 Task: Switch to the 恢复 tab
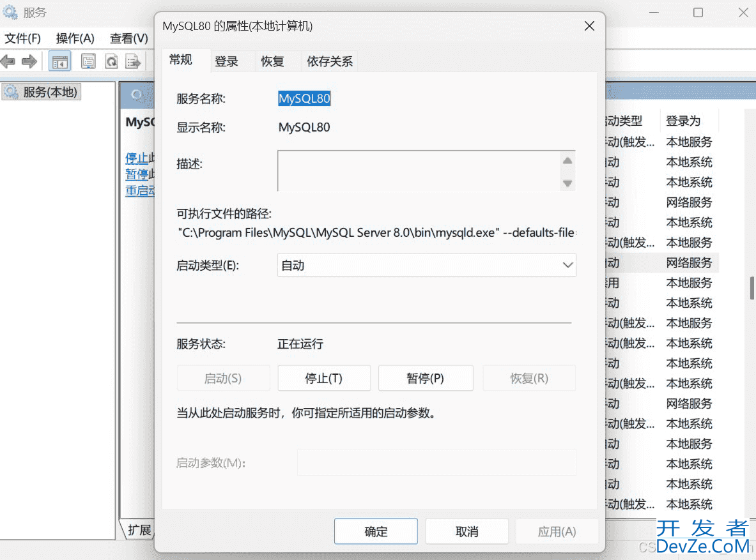coord(272,61)
